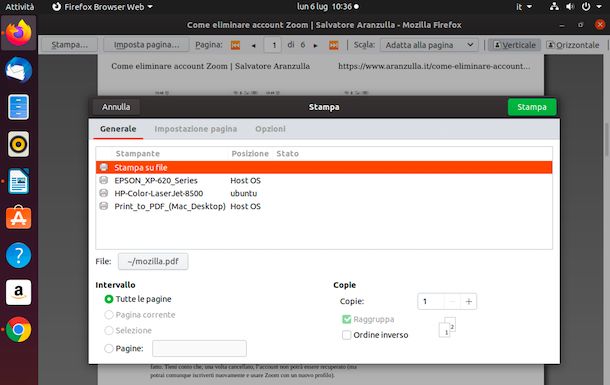Viewport: 610px width, 385px height.
Task: Launch Amazon from the dock
Action: (x=18, y=292)
